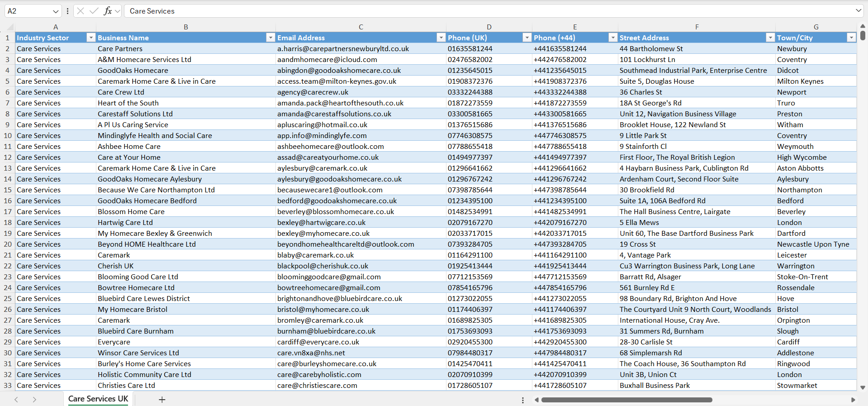Select column F header
Viewport: 868px width, 406px height.
(x=697, y=27)
